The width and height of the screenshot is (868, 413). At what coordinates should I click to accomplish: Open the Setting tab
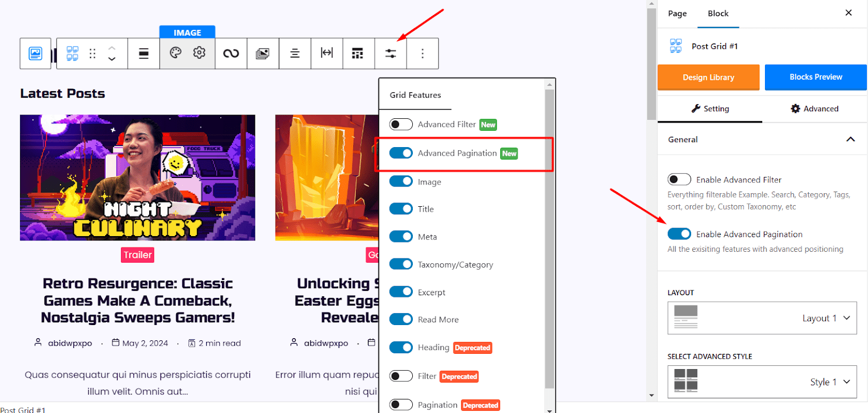click(x=710, y=109)
